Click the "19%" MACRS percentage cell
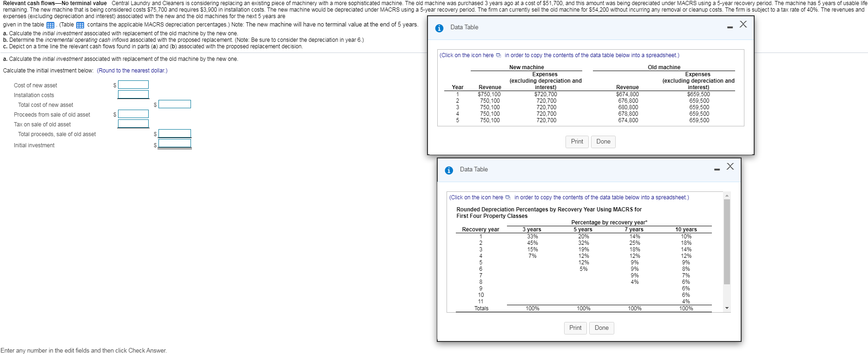Screen dimensions: 868x354 pyautogui.click(x=584, y=249)
